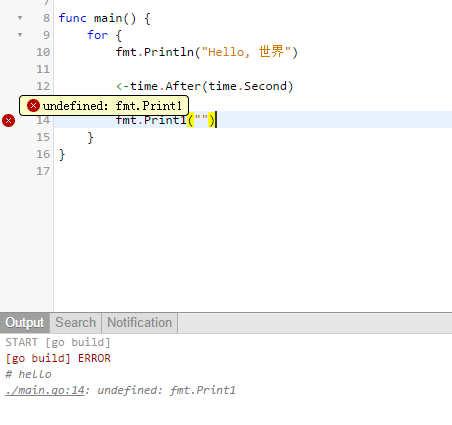The width and height of the screenshot is (452, 425).
Task: Click the highlighted closing parenthesis on line 14
Action: [x=211, y=120]
